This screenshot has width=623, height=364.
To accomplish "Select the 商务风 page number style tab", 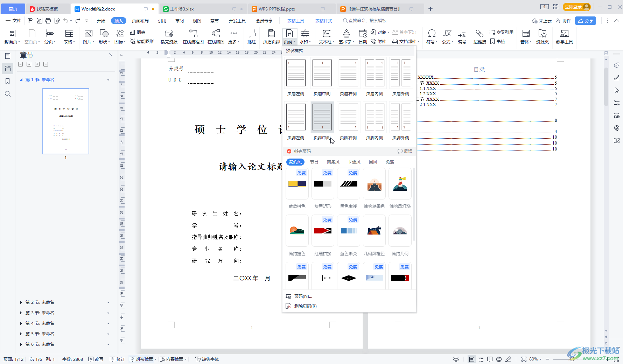I will pyautogui.click(x=333, y=162).
